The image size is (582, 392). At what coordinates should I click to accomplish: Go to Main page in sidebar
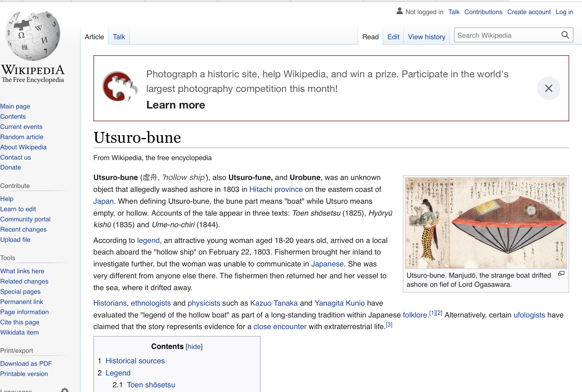pos(15,106)
